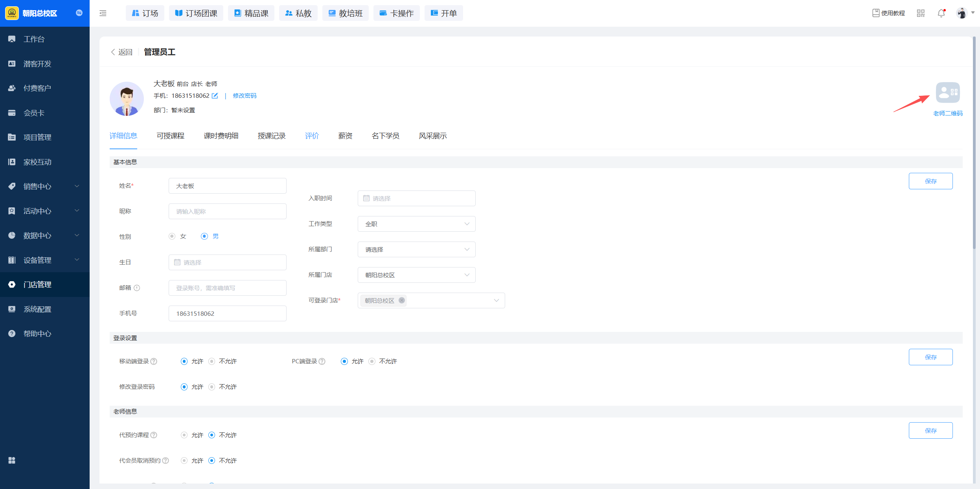Click the nickname input field
The width and height of the screenshot is (980, 489).
pos(227,211)
